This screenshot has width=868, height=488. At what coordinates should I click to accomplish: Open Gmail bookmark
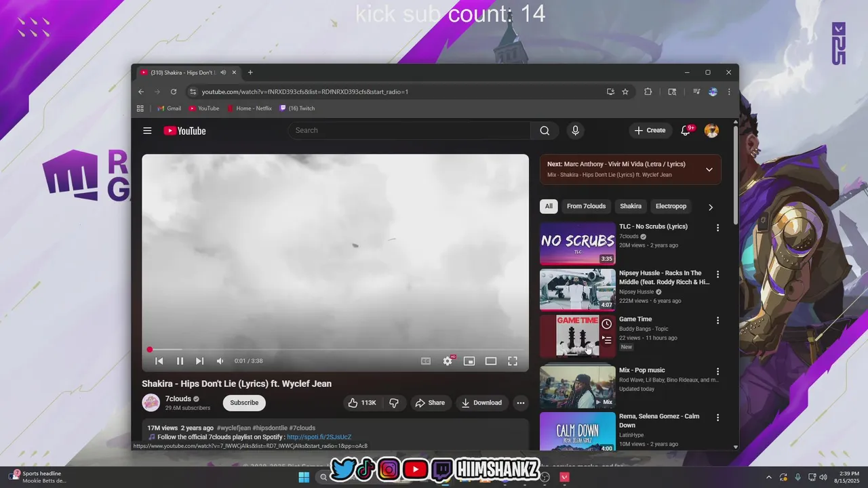[170, 108]
